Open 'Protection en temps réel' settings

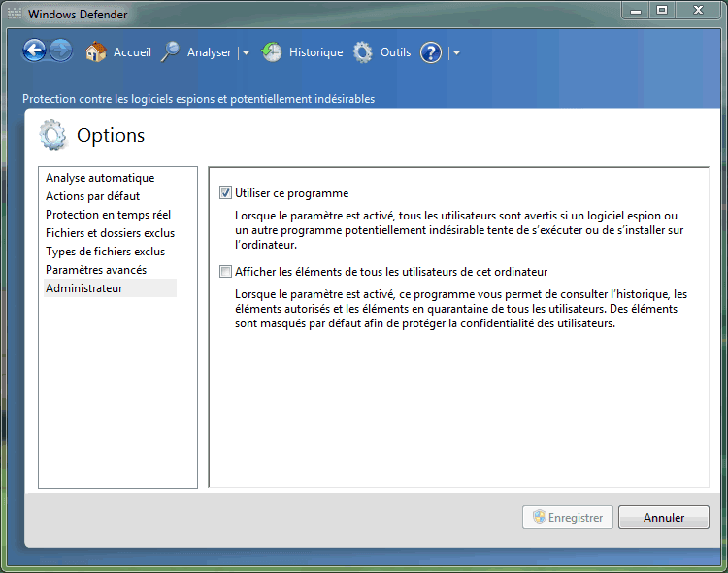click(108, 215)
